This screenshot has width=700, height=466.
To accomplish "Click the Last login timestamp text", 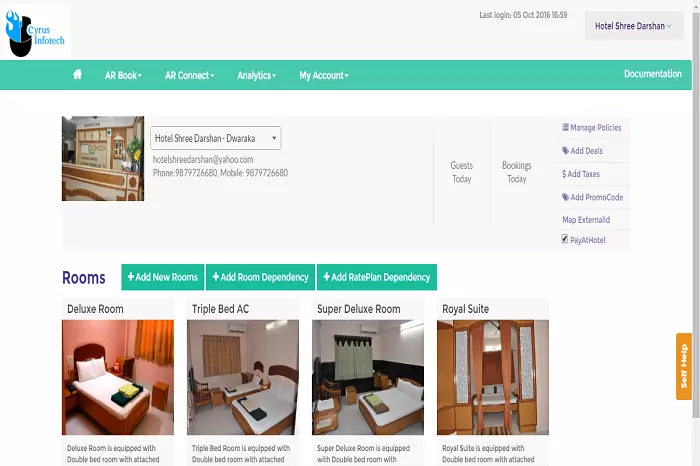I will coord(523,15).
